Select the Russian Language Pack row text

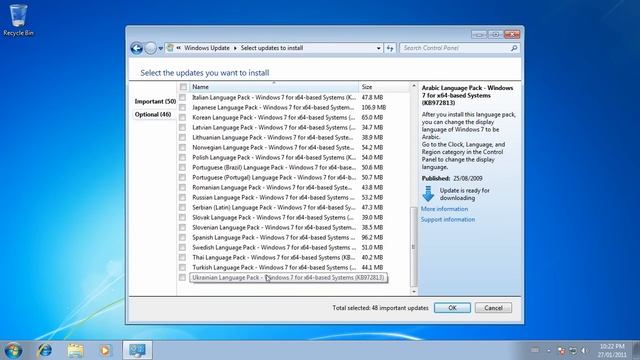(x=274, y=198)
